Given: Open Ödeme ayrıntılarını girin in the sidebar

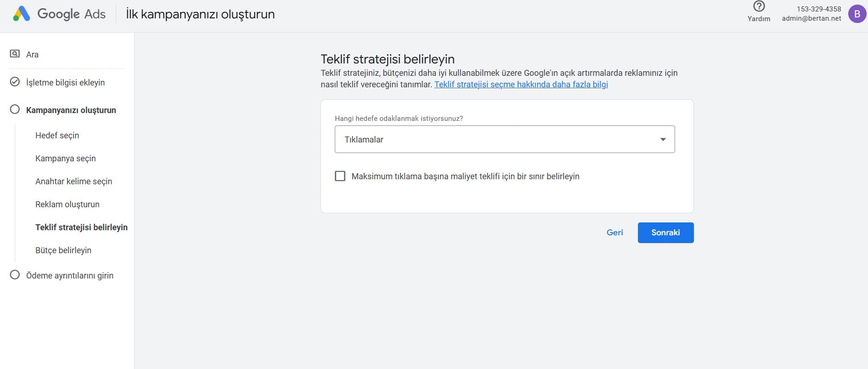Looking at the screenshot, I should click(x=69, y=276).
